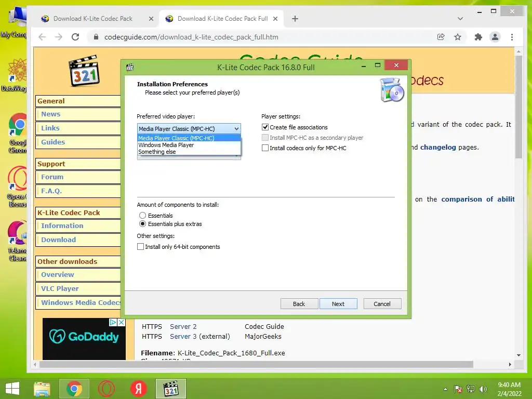Close the Download K-Lite Codec Pack tab

pos(151,19)
